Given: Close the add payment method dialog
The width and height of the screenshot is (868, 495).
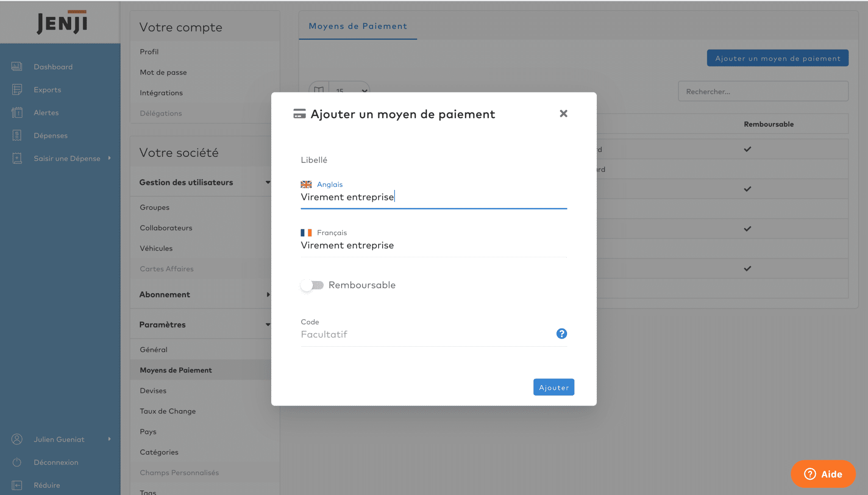Looking at the screenshot, I should pos(563,113).
